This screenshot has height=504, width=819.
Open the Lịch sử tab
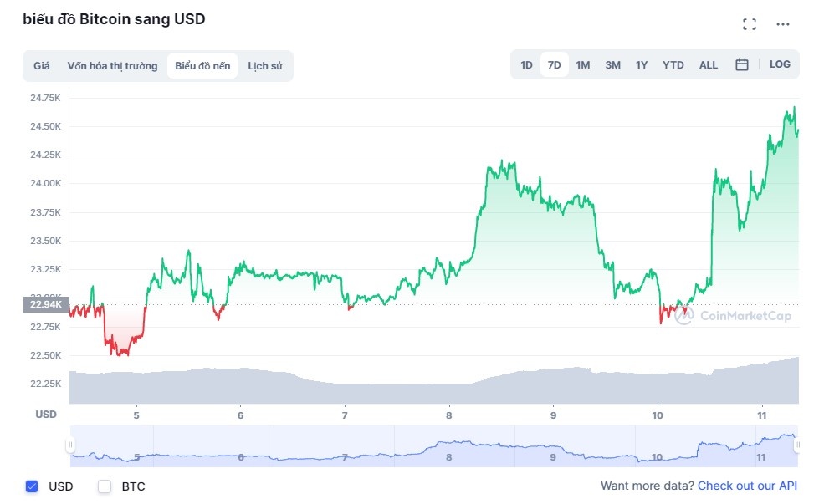[265, 64]
